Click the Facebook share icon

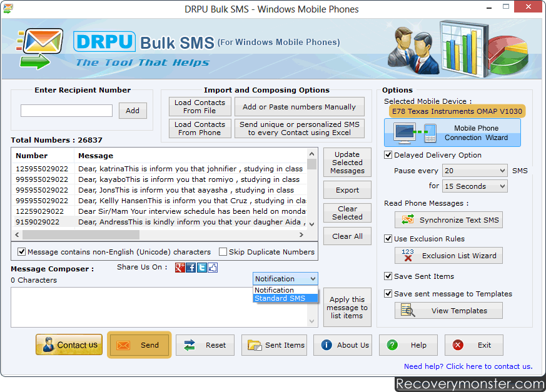coord(191,268)
